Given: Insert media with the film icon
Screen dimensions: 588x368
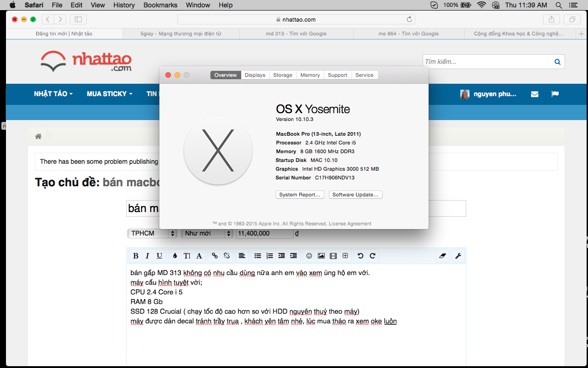Looking at the screenshot, I should pos(333,256).
